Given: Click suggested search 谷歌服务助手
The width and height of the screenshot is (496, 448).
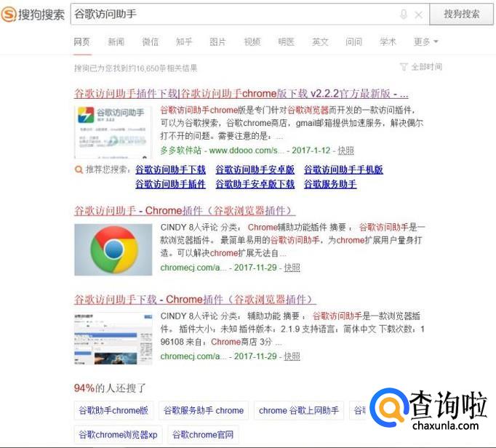Looking at the screenshot, I should (330, 184).
